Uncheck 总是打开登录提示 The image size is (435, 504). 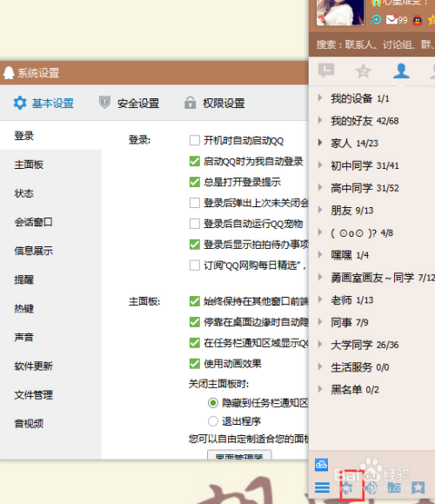click(194, 182)
